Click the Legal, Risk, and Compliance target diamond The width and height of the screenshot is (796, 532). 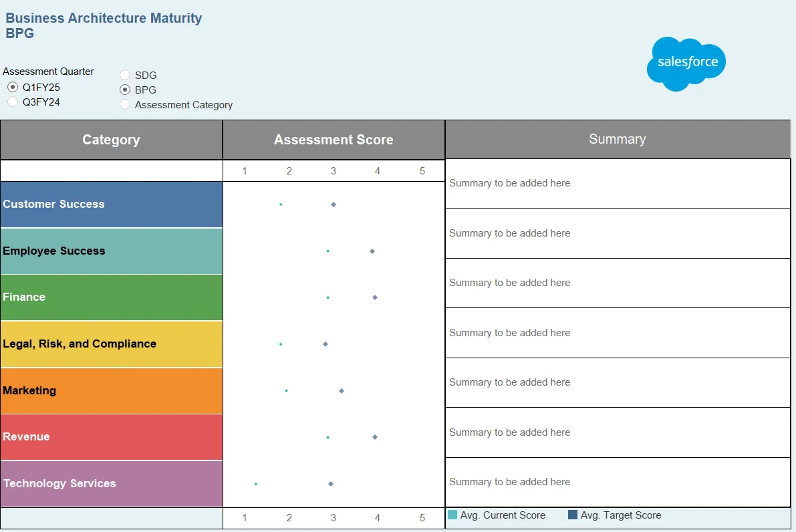point(325,344)
